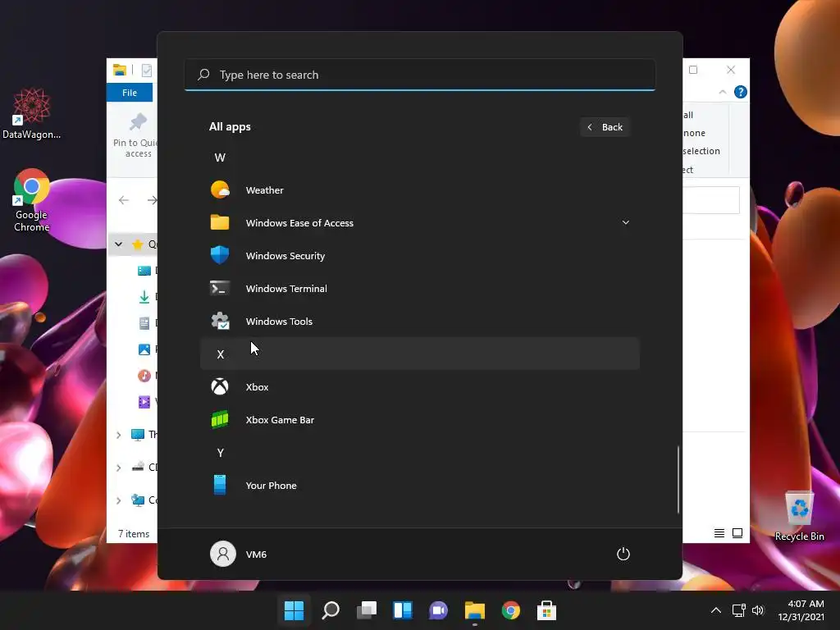Open the power options button
The image size is (840, 630).
pyautogui.click(x=623, y=554)
